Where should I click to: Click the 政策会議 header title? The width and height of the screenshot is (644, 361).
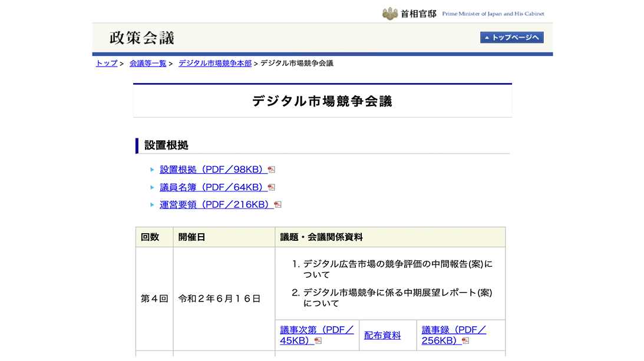tap(142, 38)
